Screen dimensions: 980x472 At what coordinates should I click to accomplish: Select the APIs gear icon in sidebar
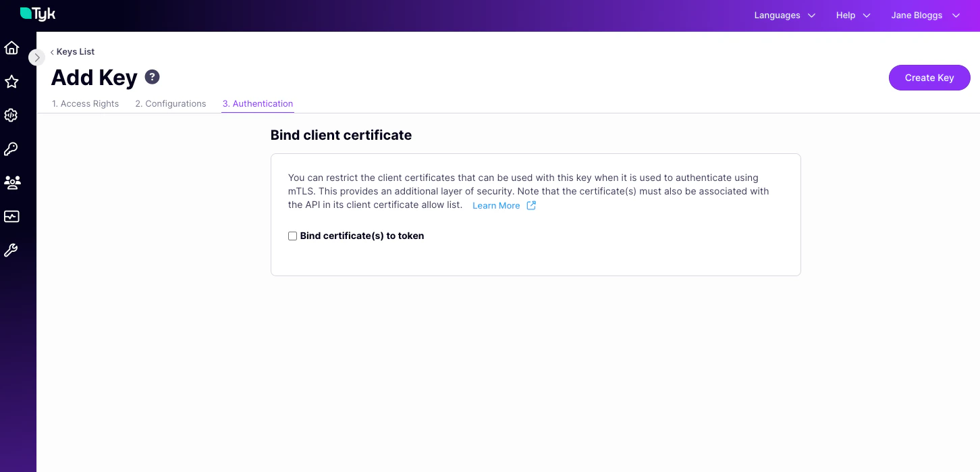click(11, 115)
